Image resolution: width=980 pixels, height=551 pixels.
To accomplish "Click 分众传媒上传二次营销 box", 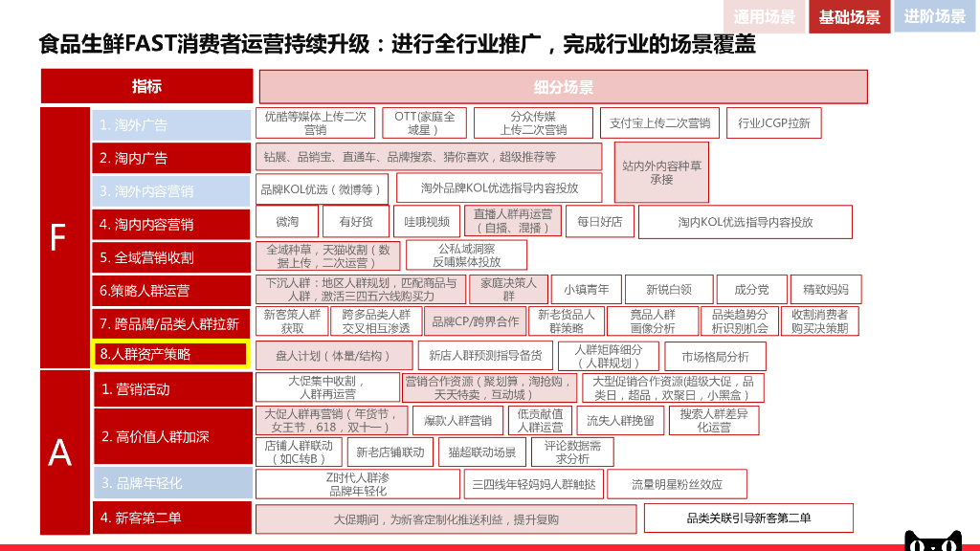I will coord(533,123).
